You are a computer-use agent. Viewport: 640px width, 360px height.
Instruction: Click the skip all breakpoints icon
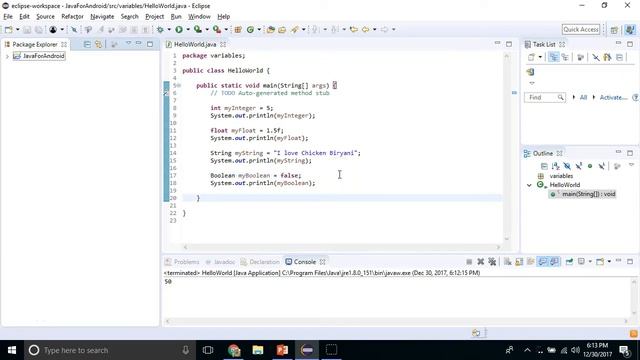click(74, 29)
